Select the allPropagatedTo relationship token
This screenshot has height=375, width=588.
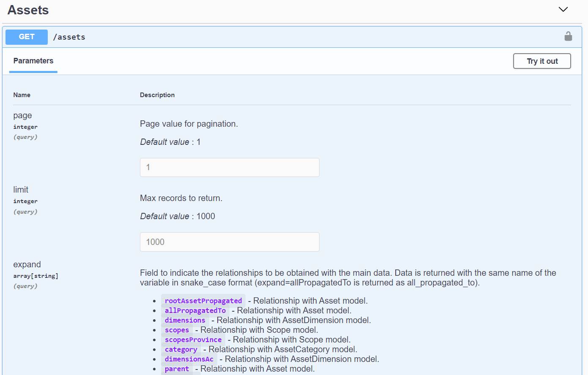195,310
